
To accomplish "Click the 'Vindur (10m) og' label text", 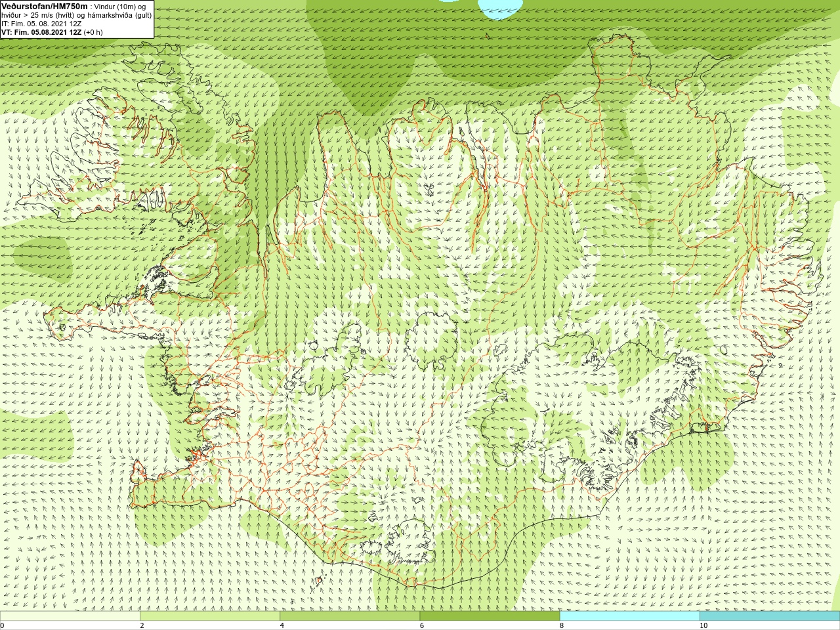I will [x=120, y=7].
